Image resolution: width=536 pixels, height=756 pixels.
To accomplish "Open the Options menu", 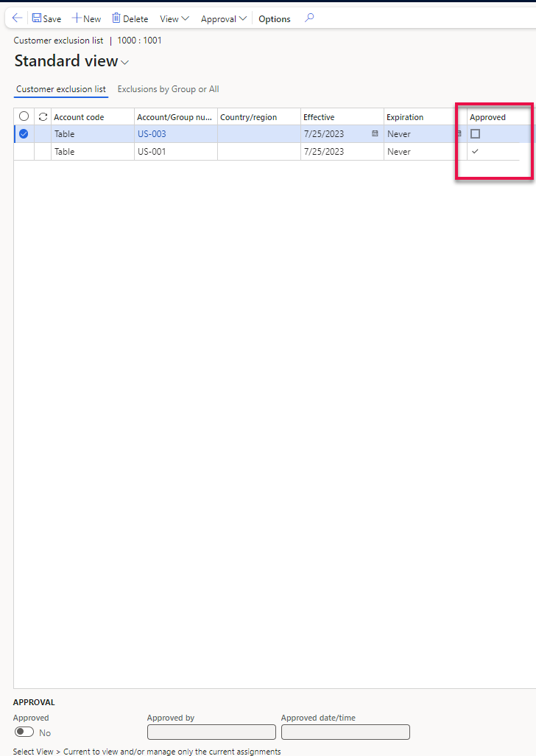I will (275, 18).
